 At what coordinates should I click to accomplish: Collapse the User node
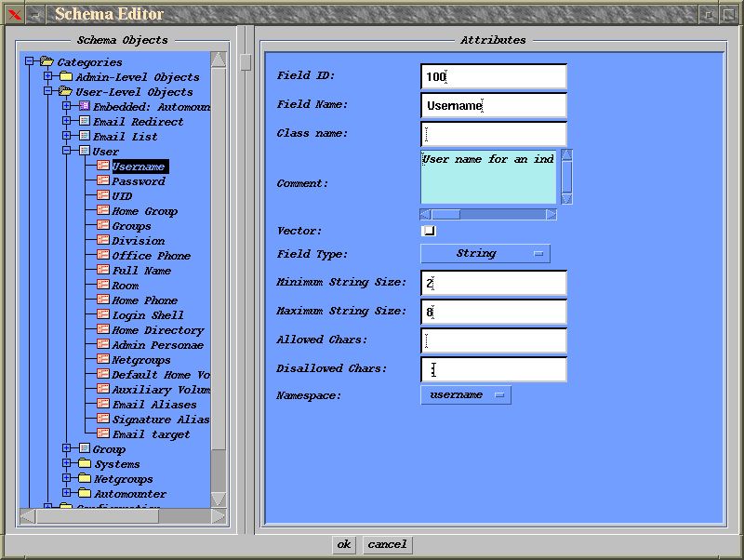pos(66,151)
